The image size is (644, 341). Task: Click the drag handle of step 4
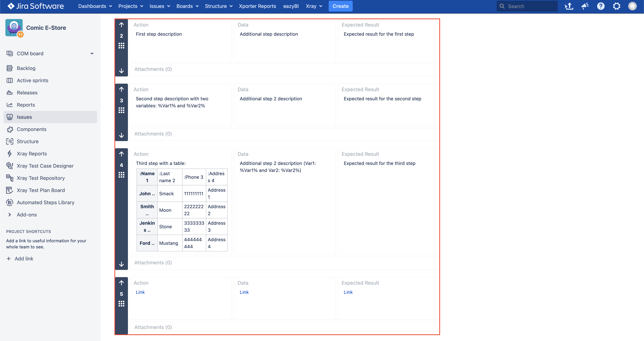pyautogui.click(x=121, y=175)
